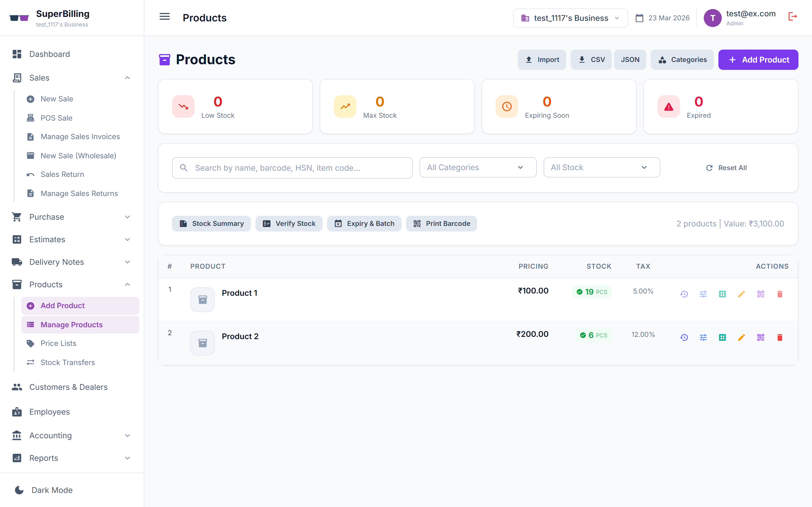This screenshot has height=507, width=812.
Task: Open Expiry & Batch management
Action: pos(364,223)
